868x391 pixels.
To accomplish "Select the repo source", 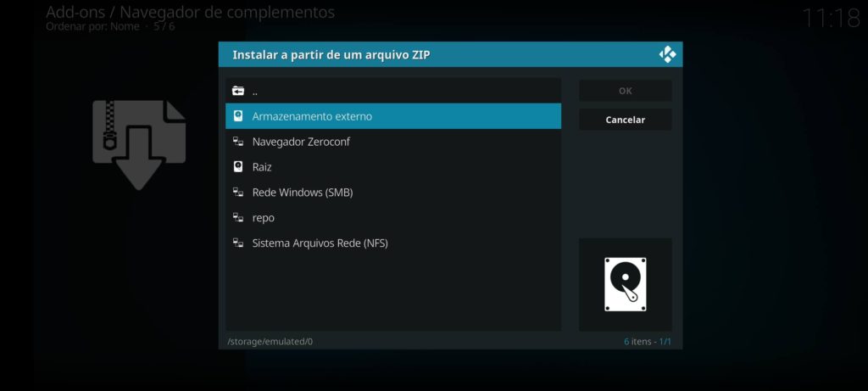I will click(x=393, y=218).
